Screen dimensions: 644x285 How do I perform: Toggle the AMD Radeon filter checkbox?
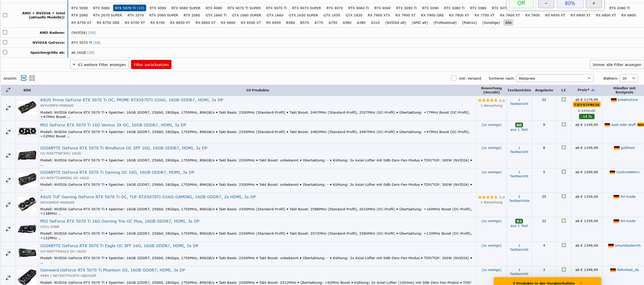[x=5, y=32]
